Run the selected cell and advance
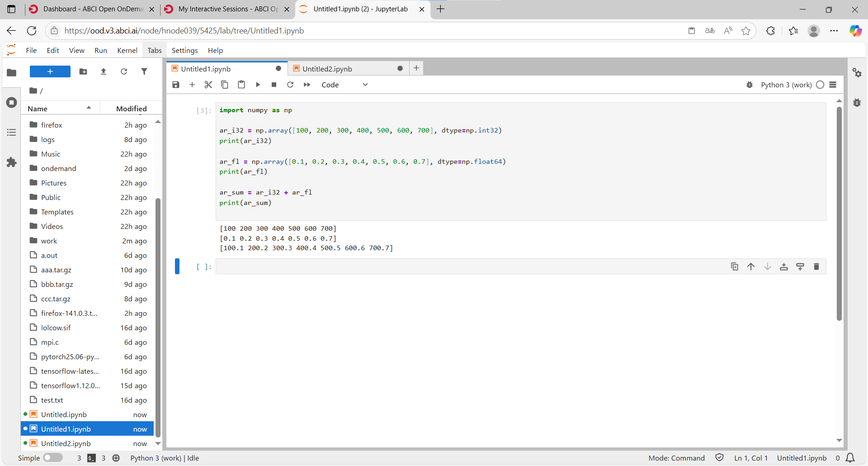 point(258,85)
